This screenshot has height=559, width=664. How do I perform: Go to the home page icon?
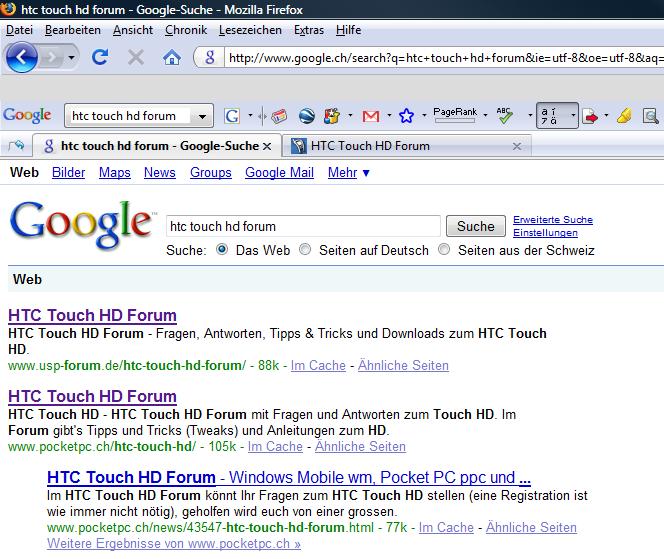(x=172, y=57)
